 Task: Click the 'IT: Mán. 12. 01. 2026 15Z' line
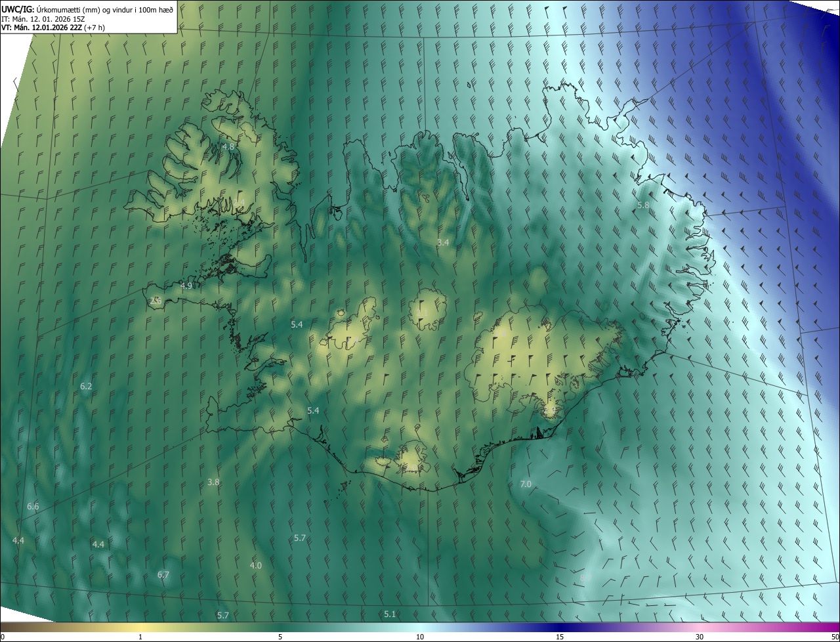point(44,19)
